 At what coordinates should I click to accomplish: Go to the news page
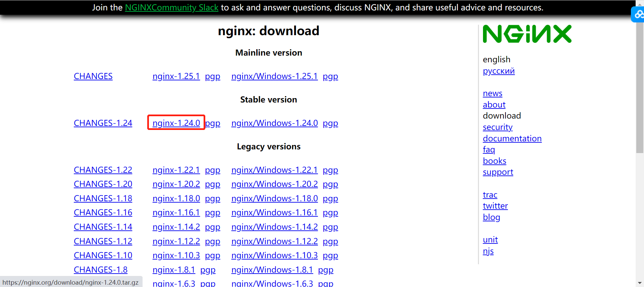pos(493,93)
